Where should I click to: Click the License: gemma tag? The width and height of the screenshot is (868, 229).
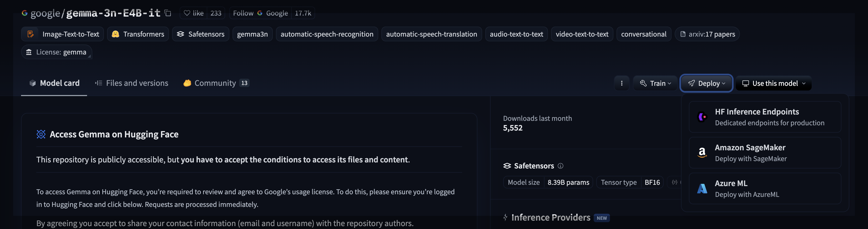click(57, 52)
